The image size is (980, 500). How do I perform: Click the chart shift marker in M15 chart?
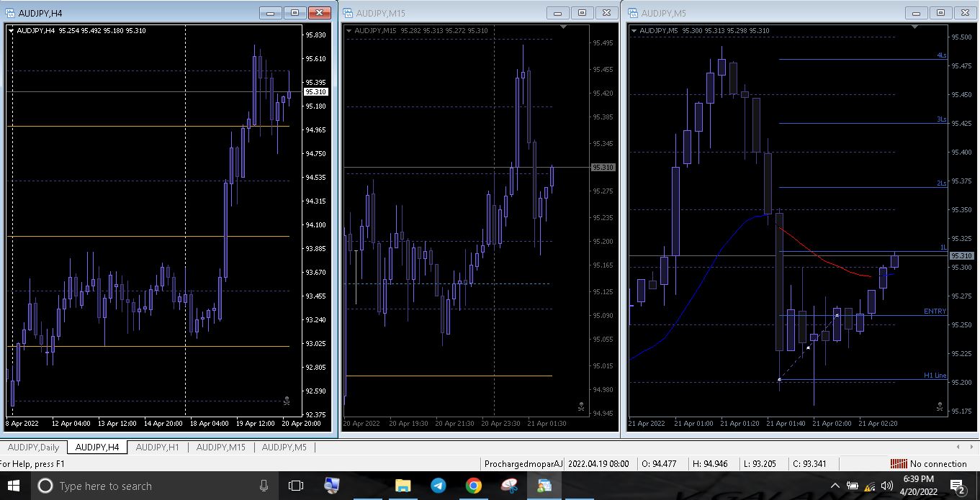coord(563,27)
